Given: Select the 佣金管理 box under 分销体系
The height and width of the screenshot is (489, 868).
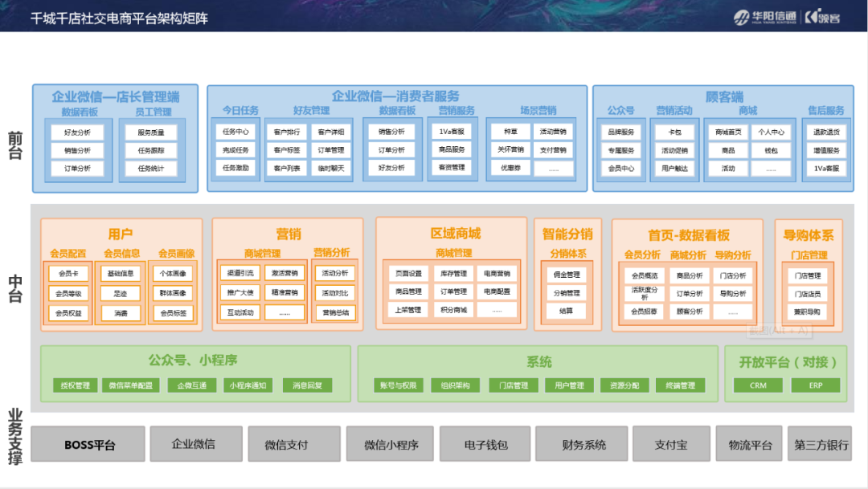Looking at the screenshot, I should 567,275.
